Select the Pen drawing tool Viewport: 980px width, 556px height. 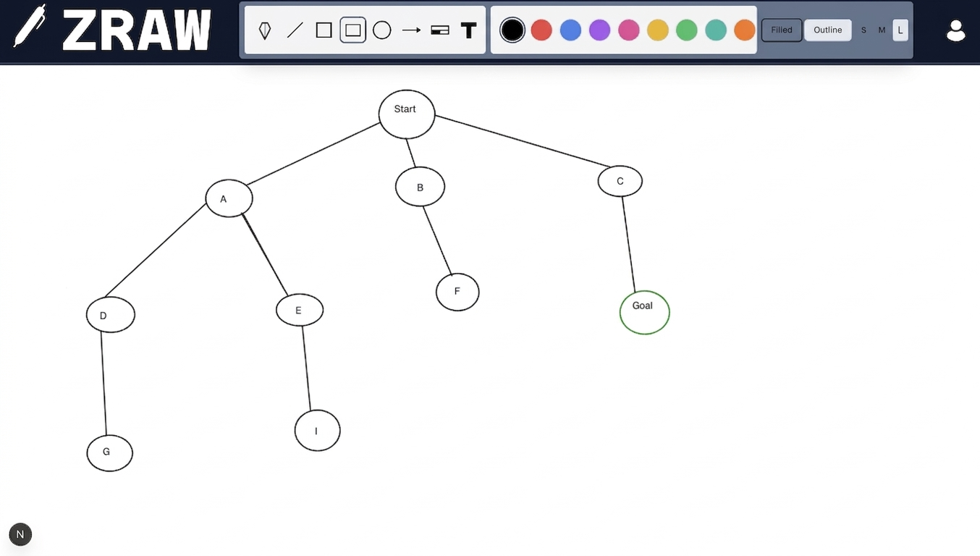coord(265,30)
